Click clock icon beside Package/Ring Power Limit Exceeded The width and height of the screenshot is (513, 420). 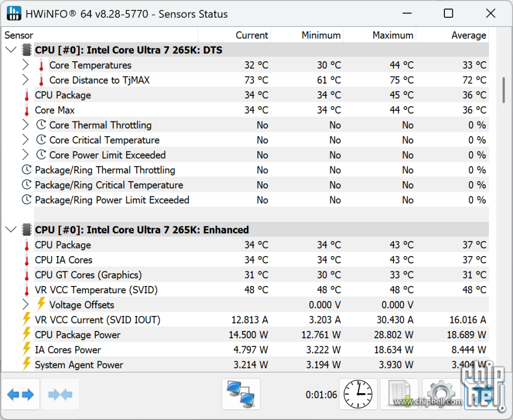pos(27,200)
